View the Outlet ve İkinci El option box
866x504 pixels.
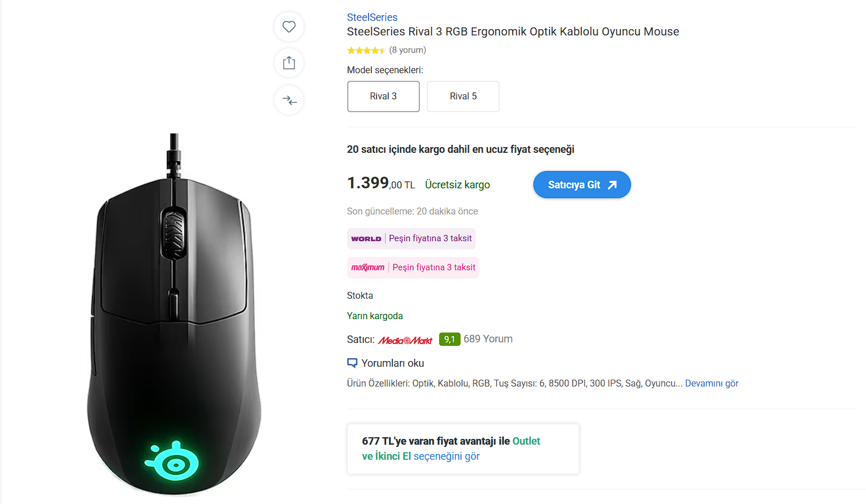coord(463,449)
